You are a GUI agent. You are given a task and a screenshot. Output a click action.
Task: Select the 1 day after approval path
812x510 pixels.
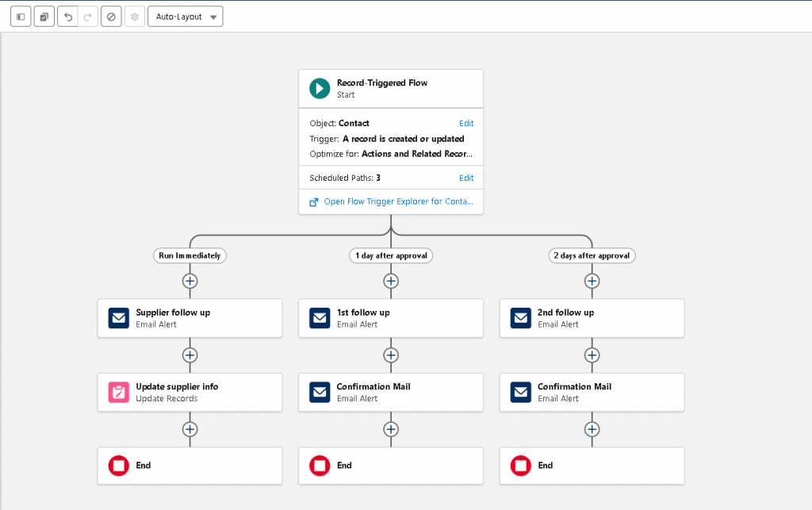(x=391, y=255)
